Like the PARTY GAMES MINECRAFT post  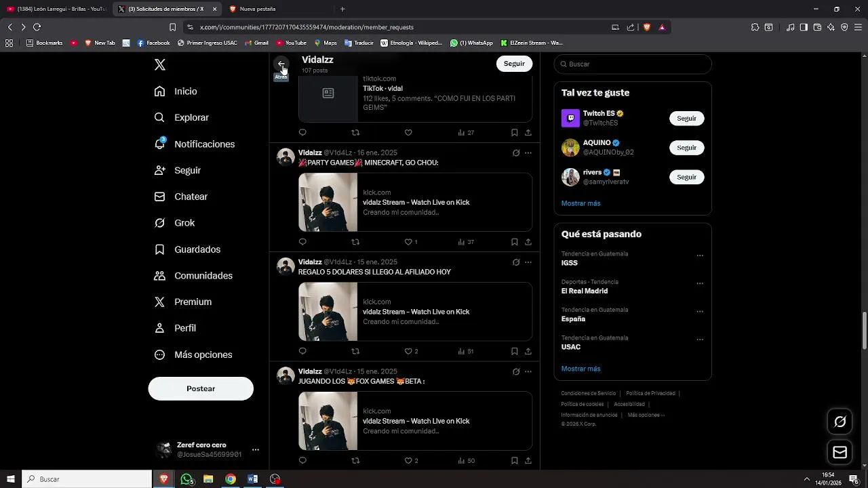408,242
